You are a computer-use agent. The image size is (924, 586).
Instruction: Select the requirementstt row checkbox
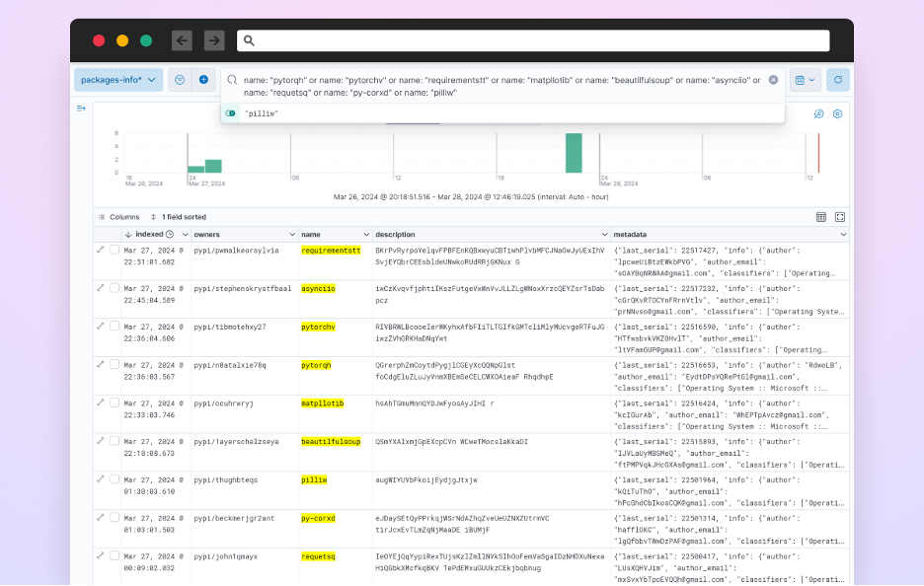115,250
